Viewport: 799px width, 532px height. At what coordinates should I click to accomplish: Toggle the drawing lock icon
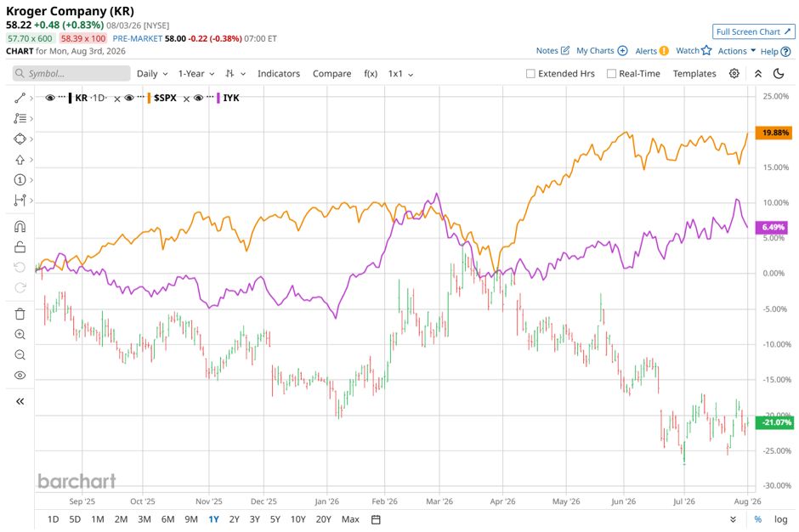[x=20, y=247]
